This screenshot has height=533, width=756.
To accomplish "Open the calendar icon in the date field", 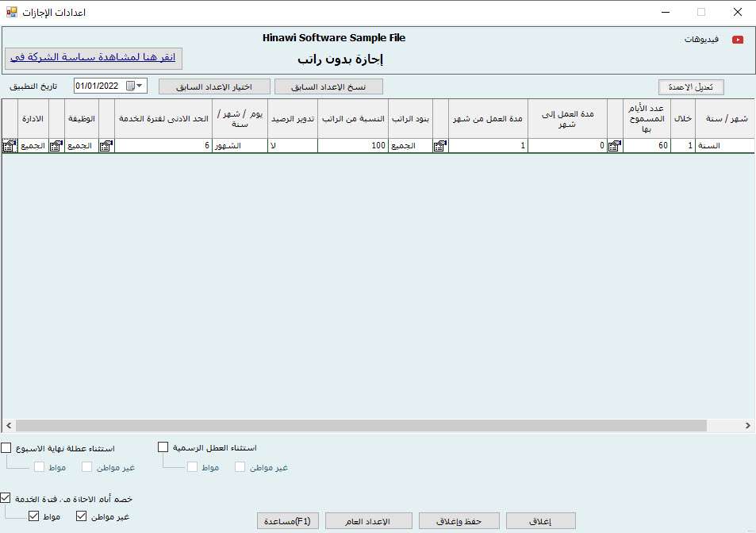I will click(130, 86).
